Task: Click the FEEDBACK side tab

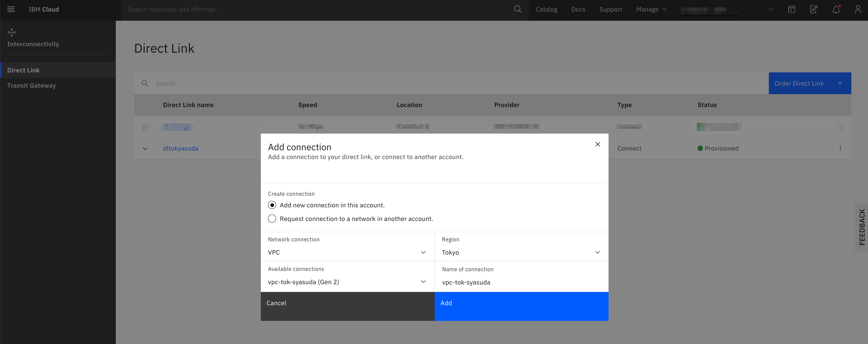Action: coord(862,227)
